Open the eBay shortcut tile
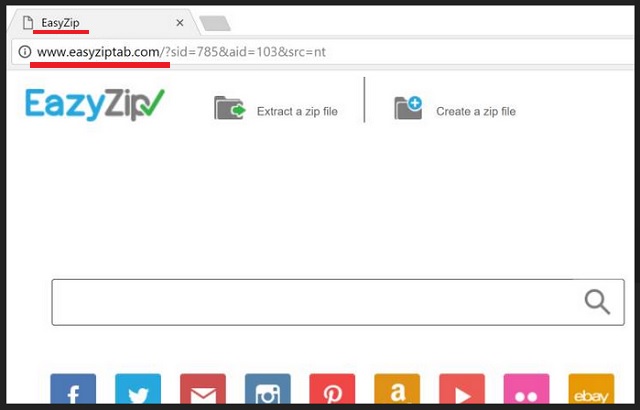The width and height of the screenshot is (640, 410). pyautogui.click(x=591, y=388)
